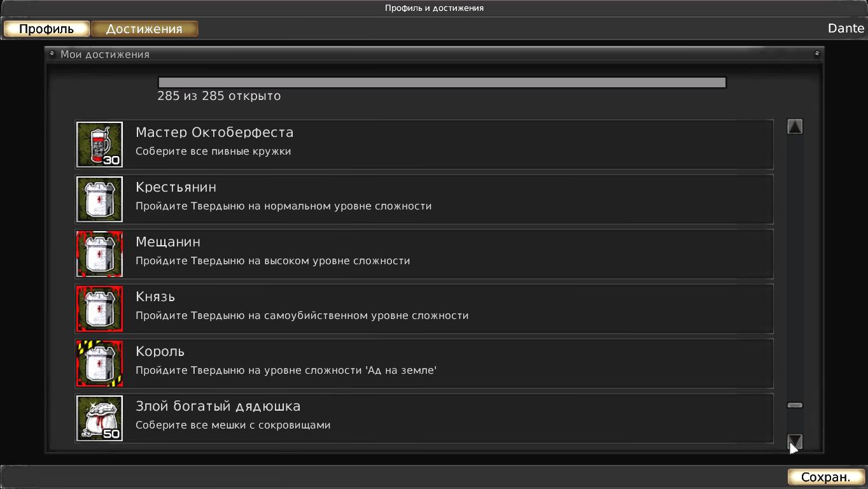
Task: Click the scroll down arrow of the list
Action: (795, 441)
